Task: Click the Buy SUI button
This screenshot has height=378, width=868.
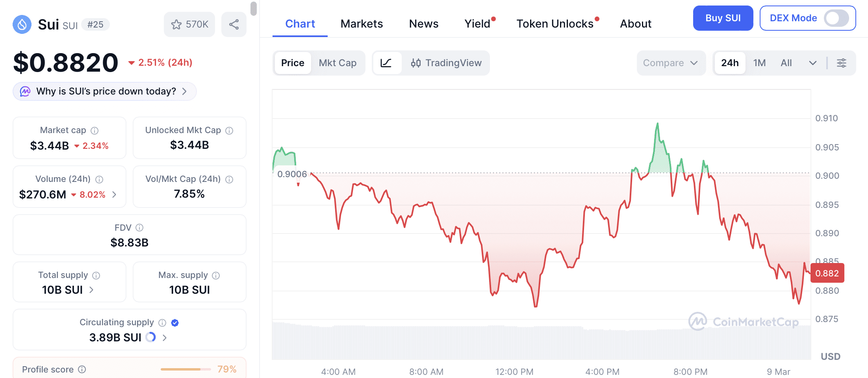Action: (723, 18)
